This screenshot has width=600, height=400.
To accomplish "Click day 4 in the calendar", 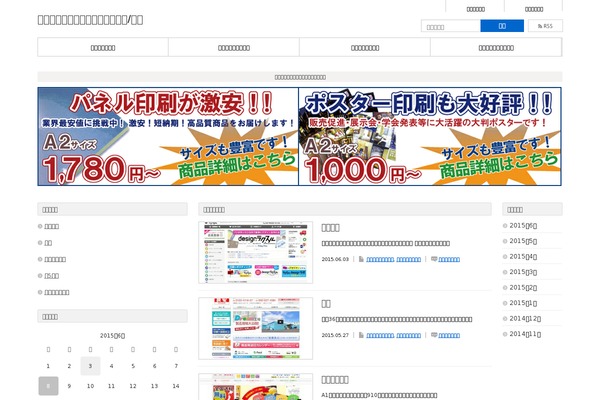I will pyautogui.click(x=111, y=366).
